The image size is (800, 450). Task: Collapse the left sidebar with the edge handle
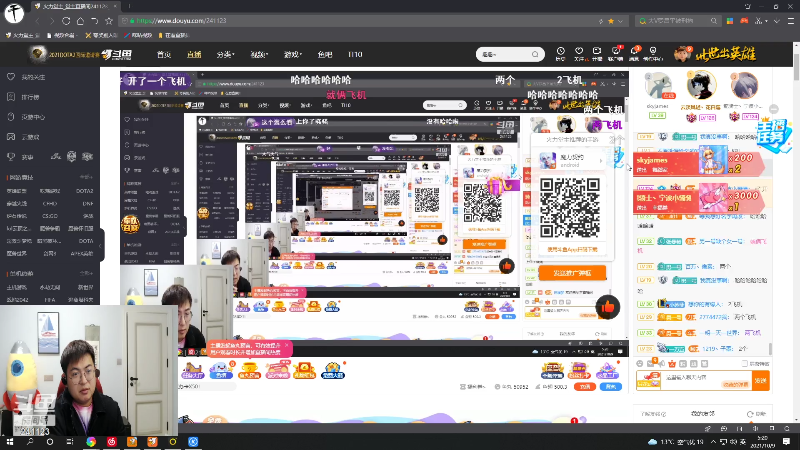click(x=101, y=246)
